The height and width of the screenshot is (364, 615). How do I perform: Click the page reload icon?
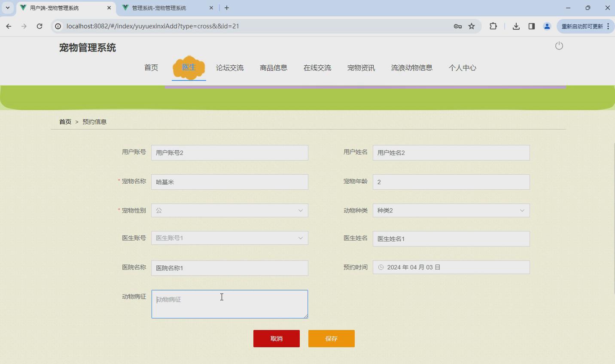point(40,26)
